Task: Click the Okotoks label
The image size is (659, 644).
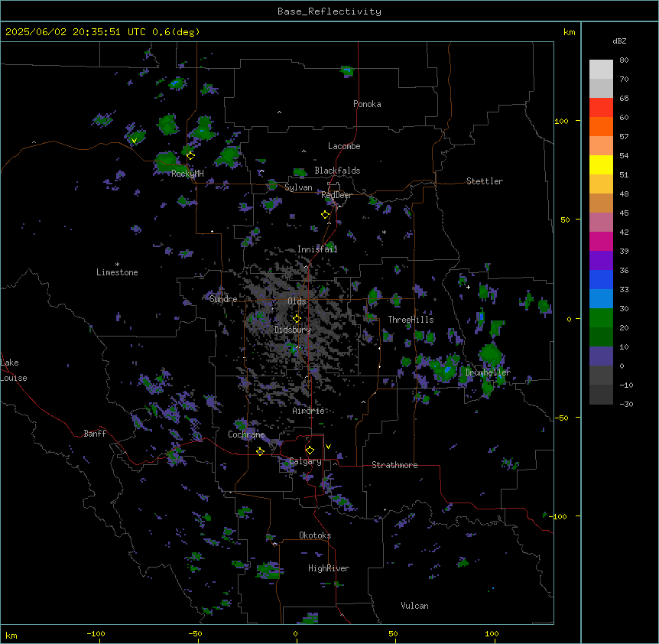Action: 315,535
